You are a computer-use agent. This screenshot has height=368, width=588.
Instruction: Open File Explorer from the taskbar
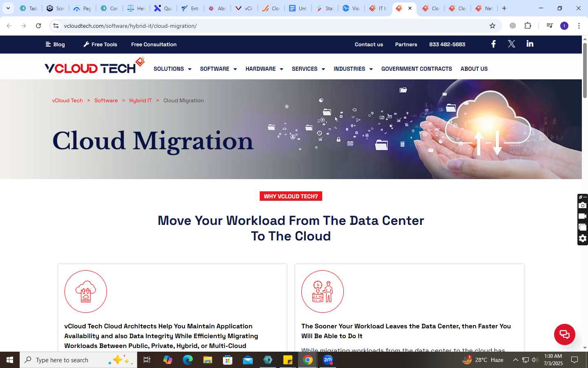(x=207, y=360)
